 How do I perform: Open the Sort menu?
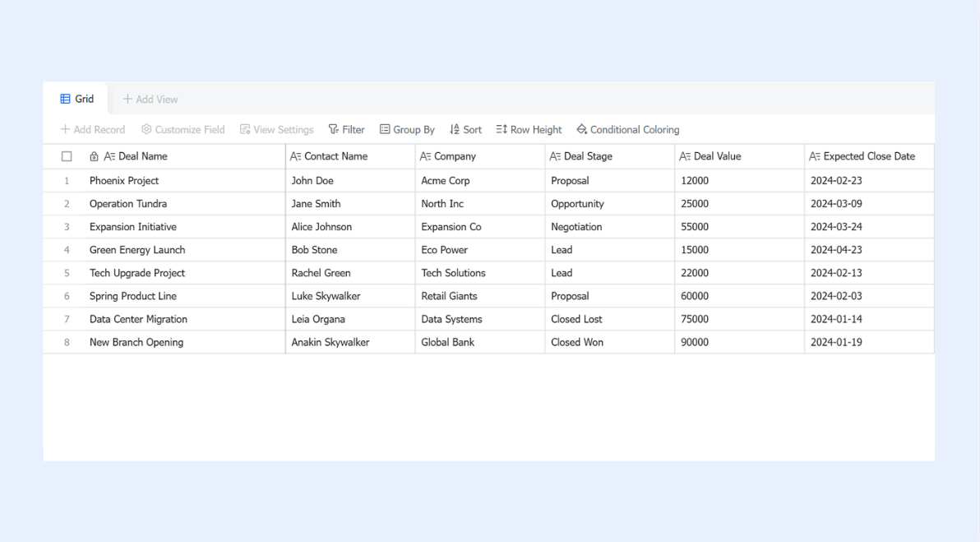tap(465, 129)
